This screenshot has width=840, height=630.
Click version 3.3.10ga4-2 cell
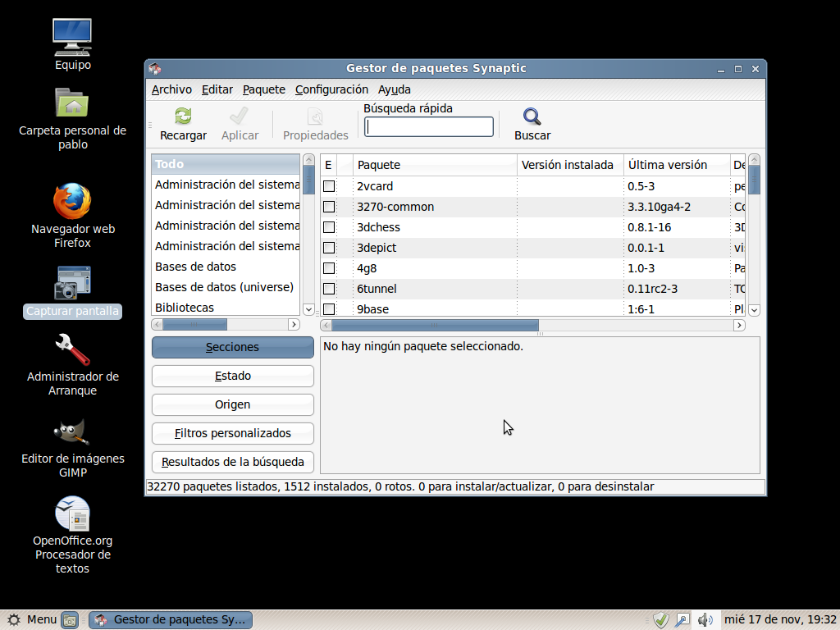tap(659, 207)
